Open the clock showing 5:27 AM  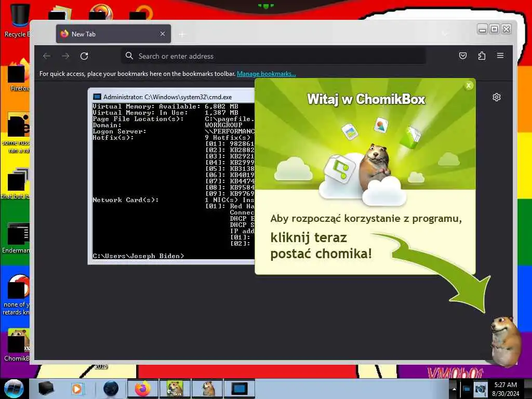tap(506, 389)
